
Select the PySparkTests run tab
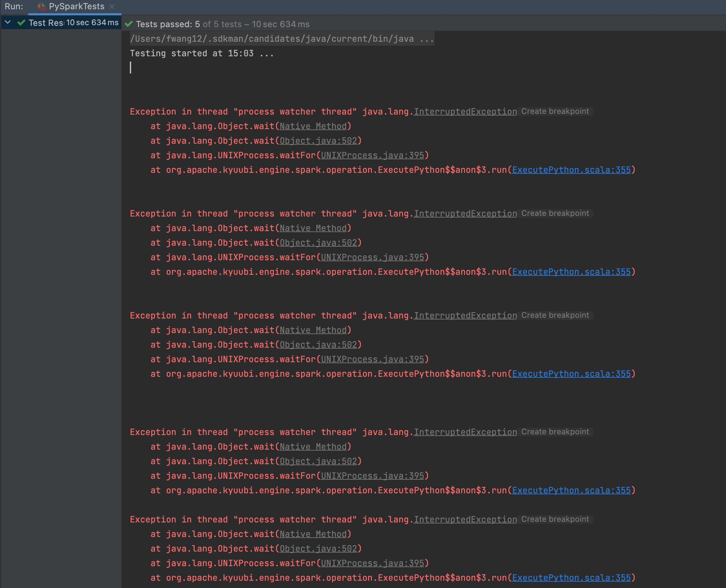(x=76, y=6)
